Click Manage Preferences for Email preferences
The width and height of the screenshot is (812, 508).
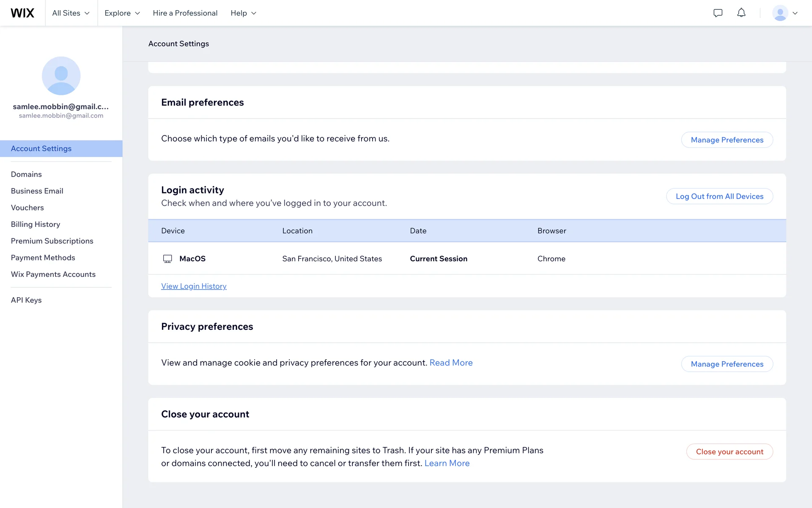click(x=727, y=140)
